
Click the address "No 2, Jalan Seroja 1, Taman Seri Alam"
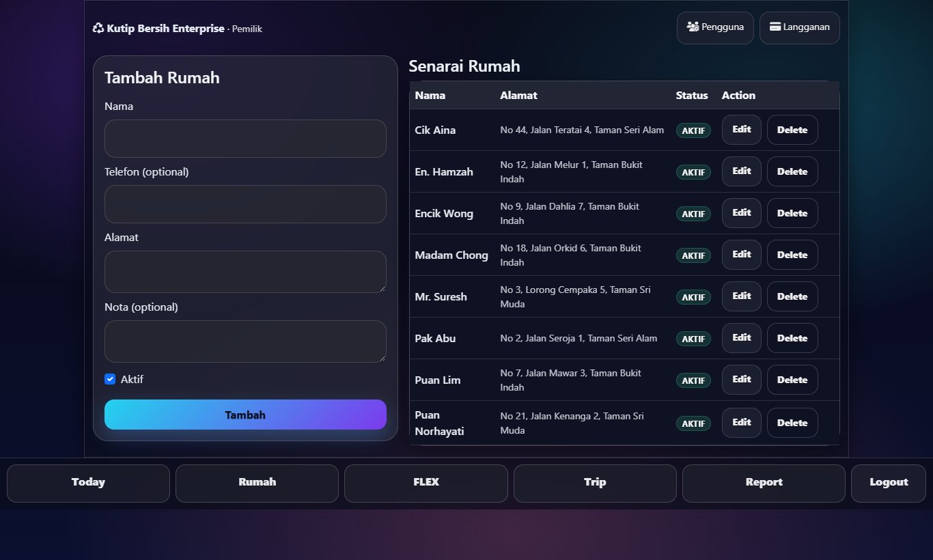coord(579,338)
